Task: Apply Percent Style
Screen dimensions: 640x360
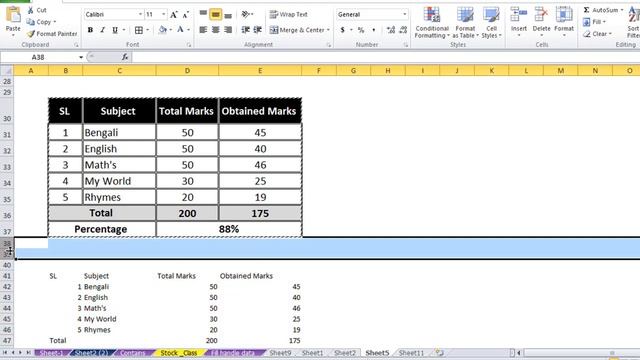Action: tap(361, 30)
